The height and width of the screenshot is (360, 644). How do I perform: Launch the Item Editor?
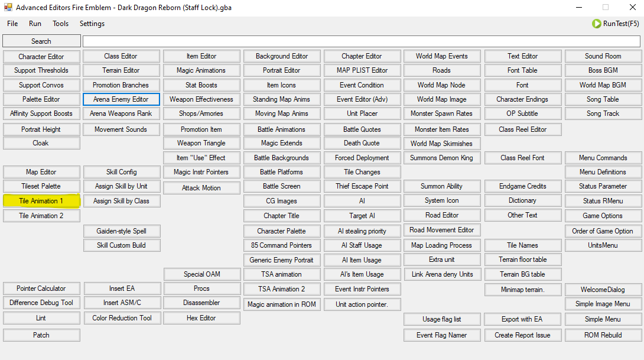(x=201, y=56)
